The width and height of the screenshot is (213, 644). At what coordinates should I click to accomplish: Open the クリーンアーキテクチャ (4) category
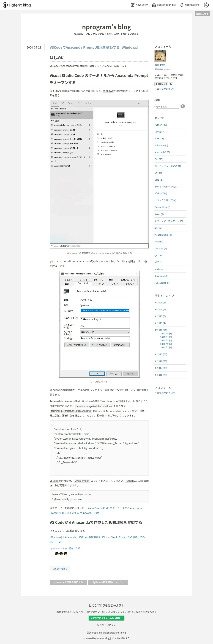[x=169, y=221]
